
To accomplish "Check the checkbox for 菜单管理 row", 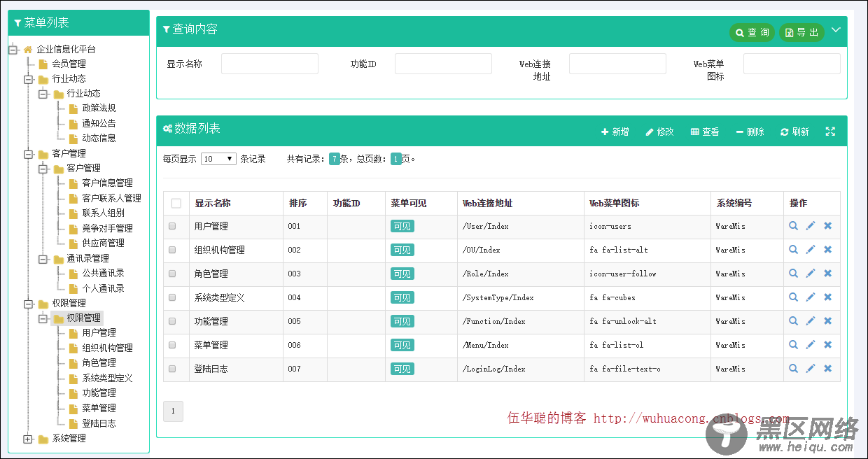I will (x=172, y=345).
